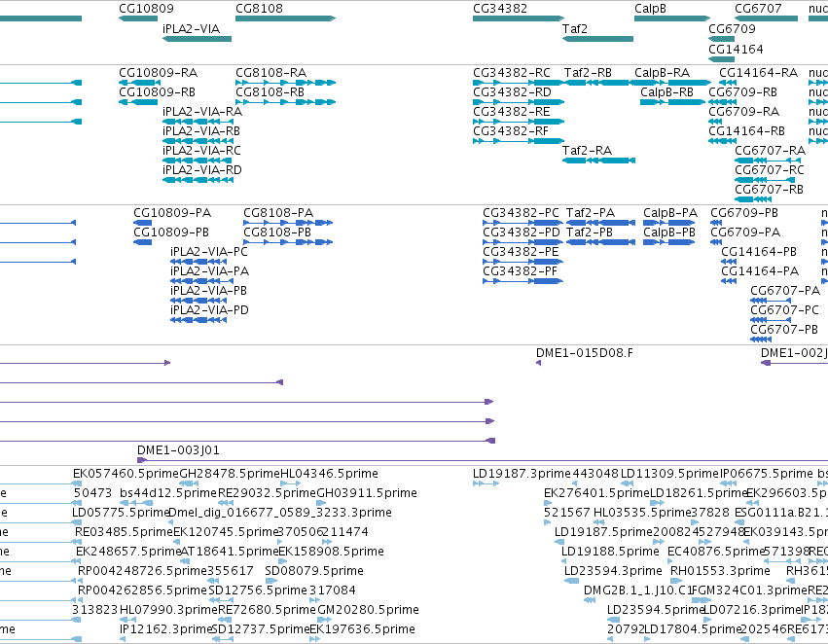This screenshot has width=828, height=644.
Task: Select transcript iPLA2-VIA-RA
Action: [x=198, y=122]
